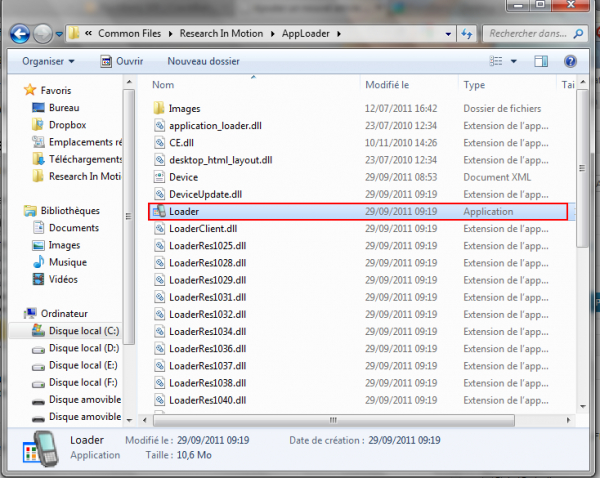Toggle the preview pane icon
Viewport: 600px width, 478px height.
pos(541,61)
